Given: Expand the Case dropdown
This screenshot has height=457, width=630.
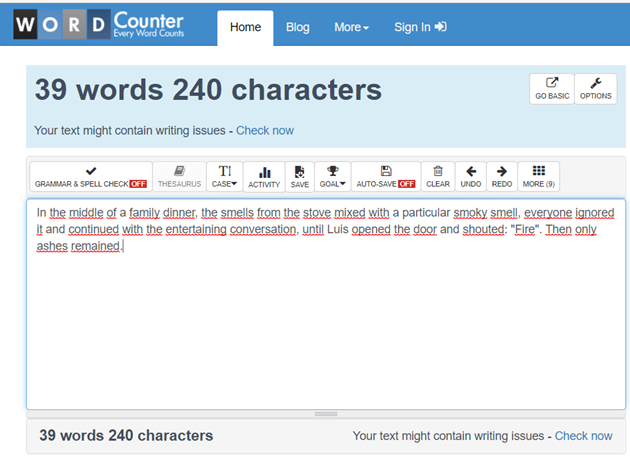Looking at the screenshot, I should (225, 177).
